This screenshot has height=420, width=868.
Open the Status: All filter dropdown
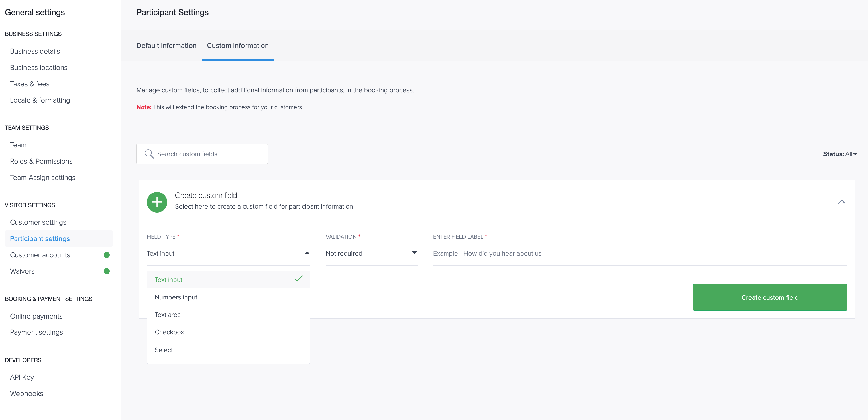tap(840, 154)
